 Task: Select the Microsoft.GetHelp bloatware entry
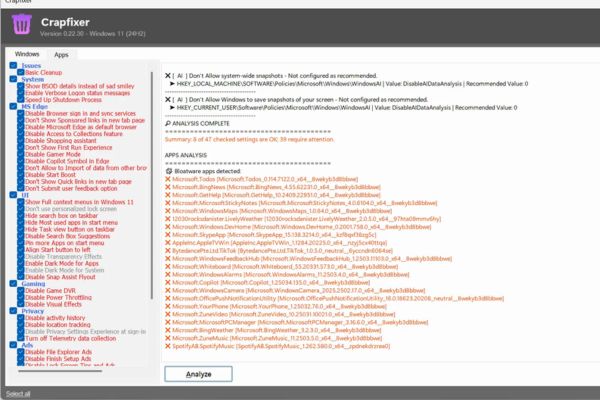tap(276, 195)
